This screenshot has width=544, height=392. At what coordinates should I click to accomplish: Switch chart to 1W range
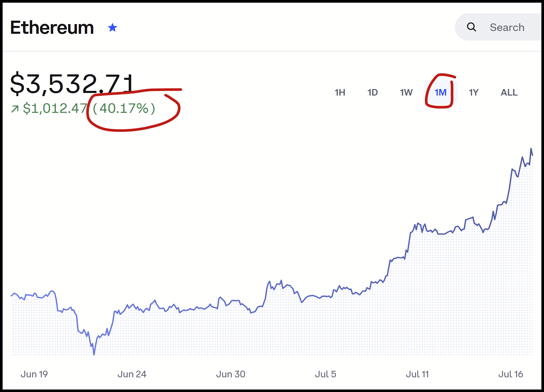pos(406,92)
